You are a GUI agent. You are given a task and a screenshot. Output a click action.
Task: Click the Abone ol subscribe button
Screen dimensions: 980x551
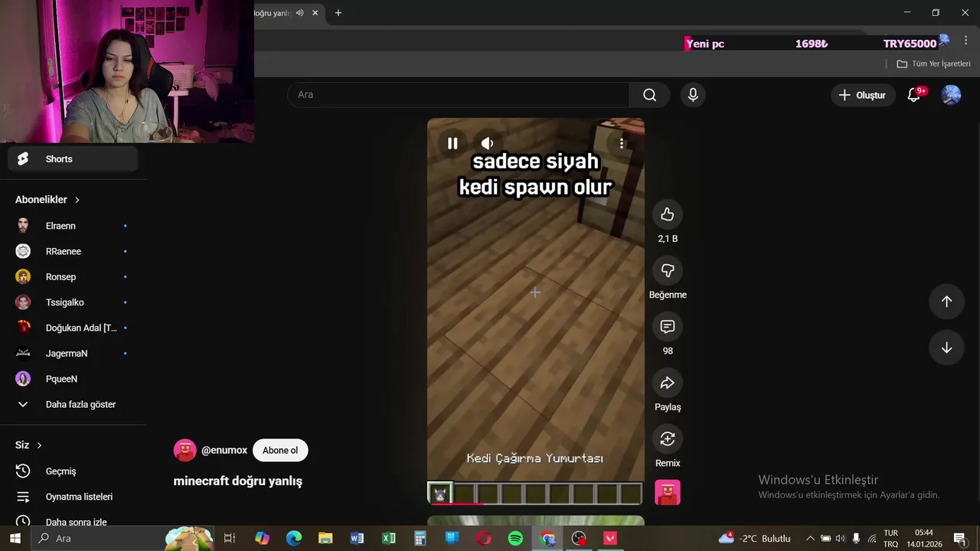(280, 450)
